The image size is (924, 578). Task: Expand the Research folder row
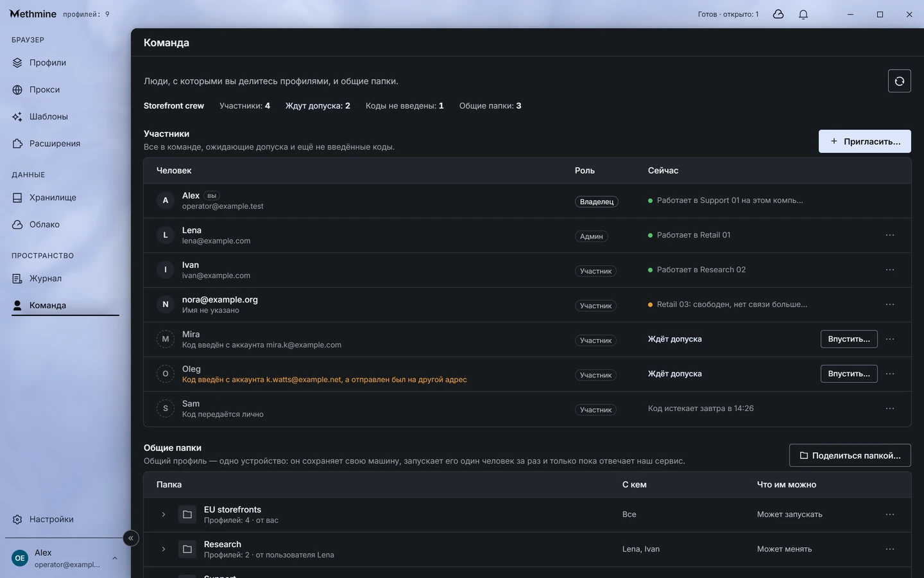164,549
